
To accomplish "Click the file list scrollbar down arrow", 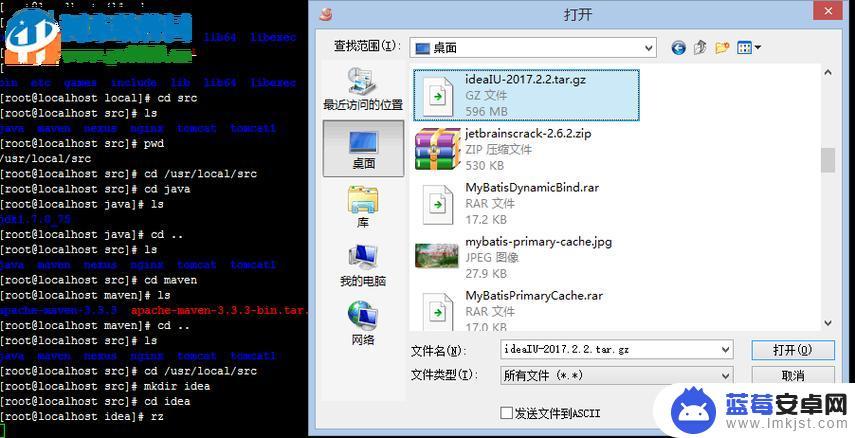I will tap(828, 323).
